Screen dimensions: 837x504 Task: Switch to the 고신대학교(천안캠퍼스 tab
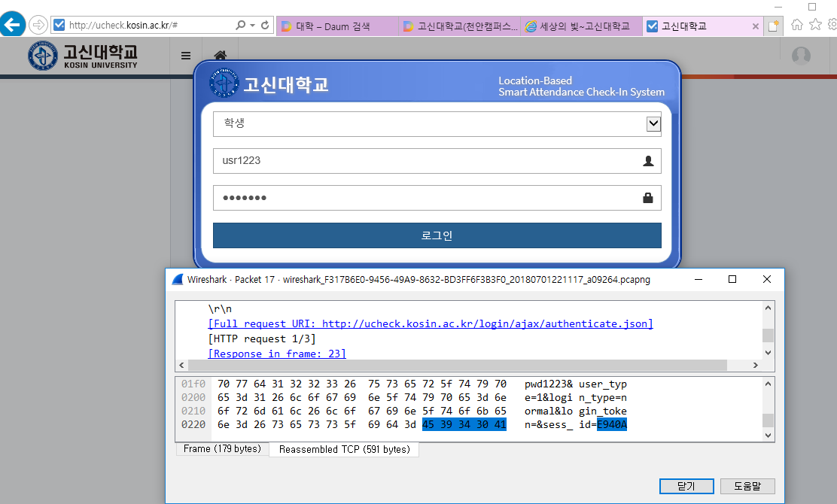pos(460,26)
